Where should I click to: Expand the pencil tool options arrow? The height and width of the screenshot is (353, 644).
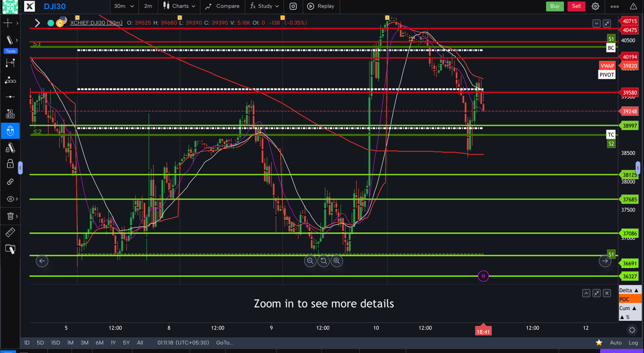coord(17,40)
